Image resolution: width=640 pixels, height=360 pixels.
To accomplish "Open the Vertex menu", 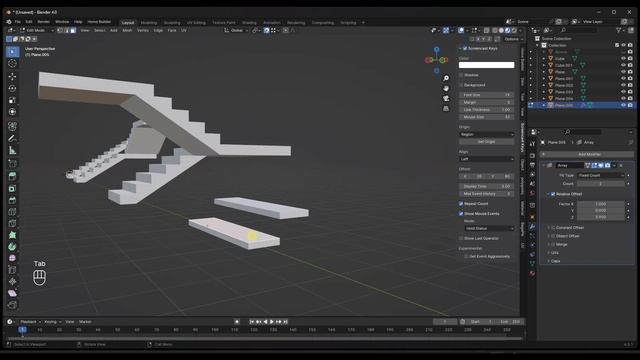I will click(x=143, y=30).
